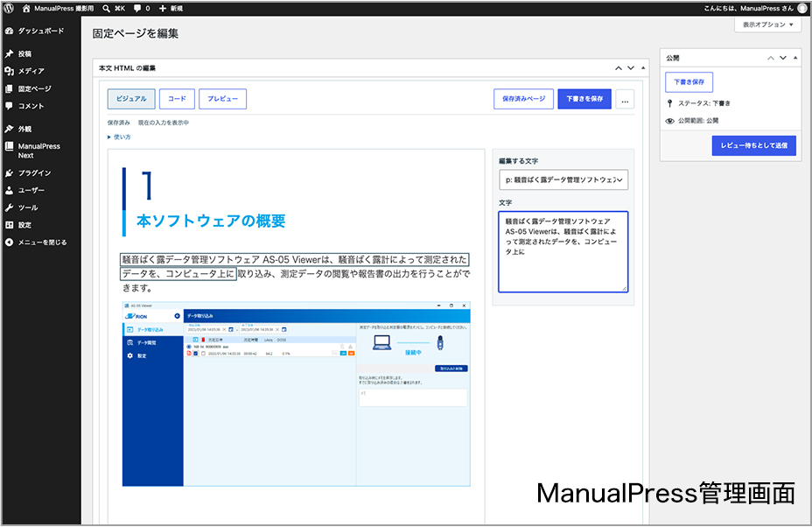Image resolution: width=812 pixels, height=527 pixels.
Task: Click the メニューを閉じる collapse arrow icon
Action: (x=10, y=242)
